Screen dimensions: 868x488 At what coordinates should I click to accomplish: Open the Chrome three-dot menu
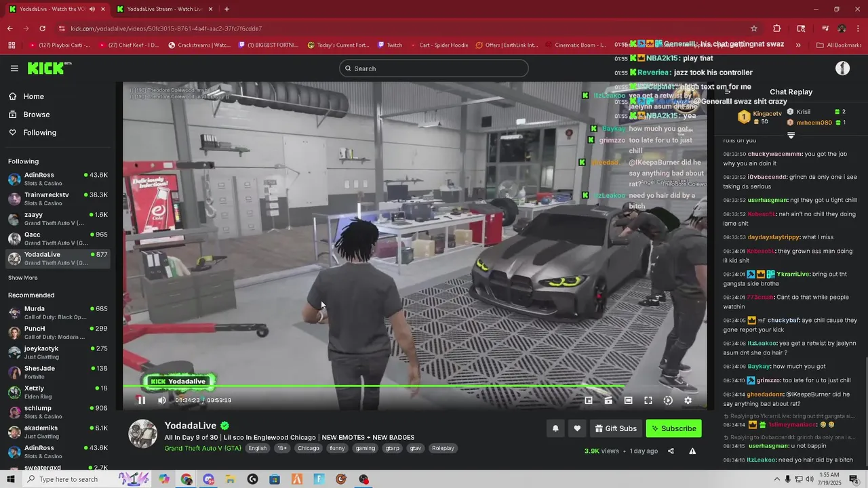pyautogui.click(x=858, y=28)
